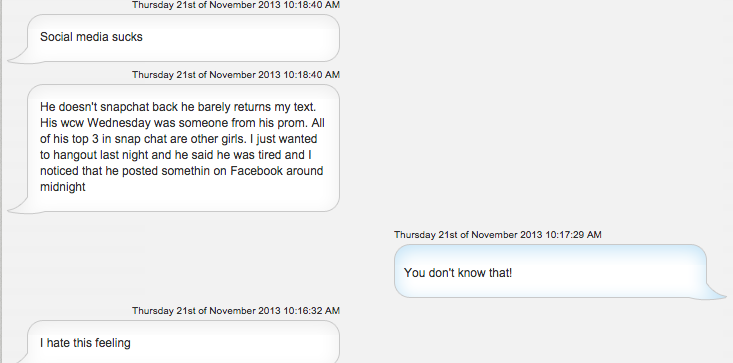
Task: Click the tail of 'Social media sucks' bubble
Action: coord(19,58)
